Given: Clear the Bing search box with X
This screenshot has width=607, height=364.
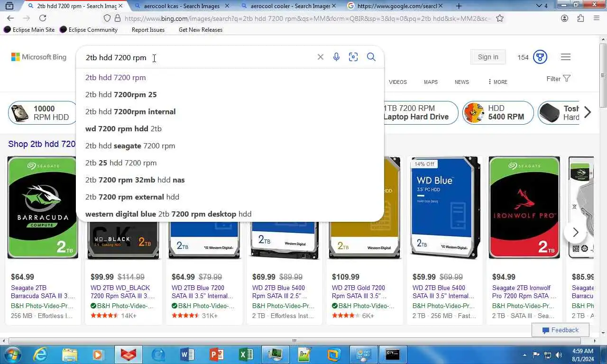Looking at the screenshot, I should tap(321, 57).
